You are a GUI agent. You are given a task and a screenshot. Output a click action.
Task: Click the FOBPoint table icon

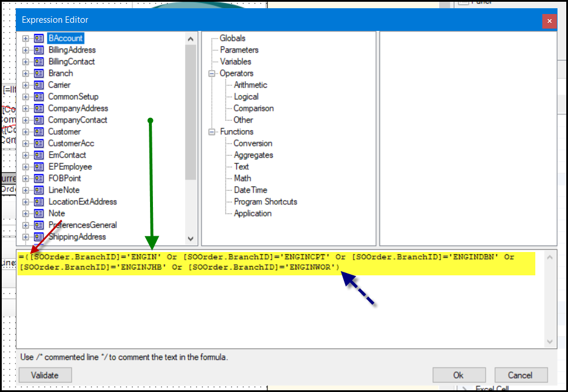(x=39, y=178)
